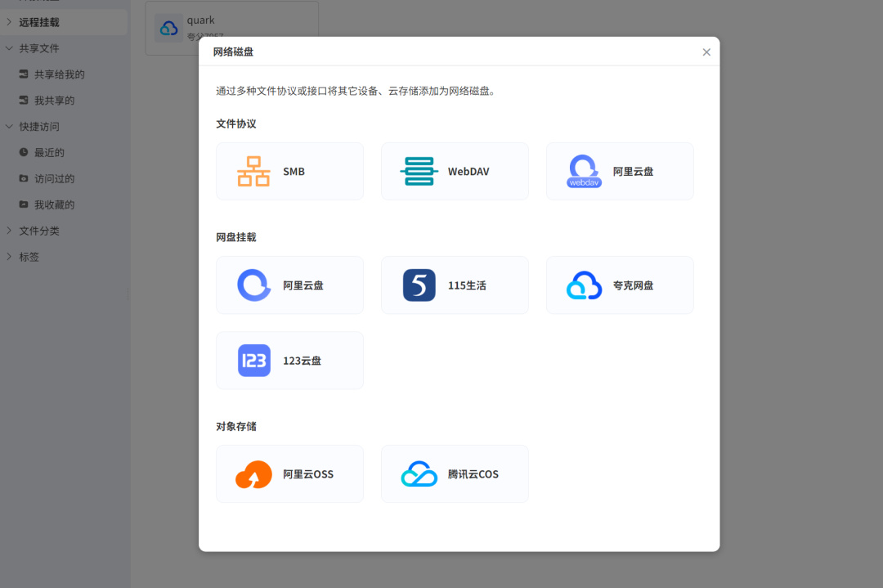Choose the 腾讯云COS label

coord(473,474)
